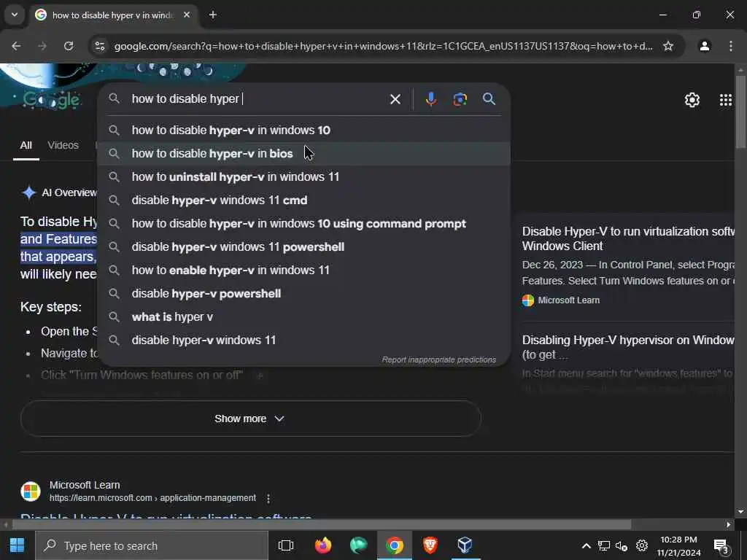Click the Microsoft Learn site name in main result
Viewport: 747px width, 560px height.
point(85,485)
